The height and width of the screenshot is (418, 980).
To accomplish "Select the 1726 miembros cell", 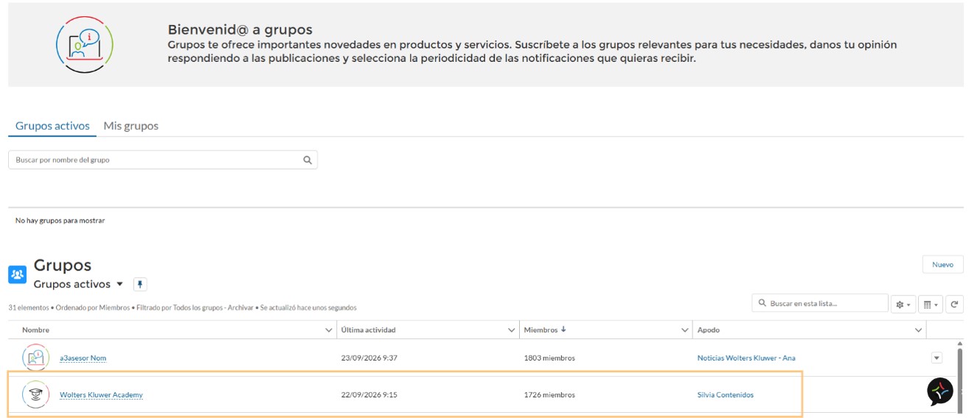I will point(549,395).
